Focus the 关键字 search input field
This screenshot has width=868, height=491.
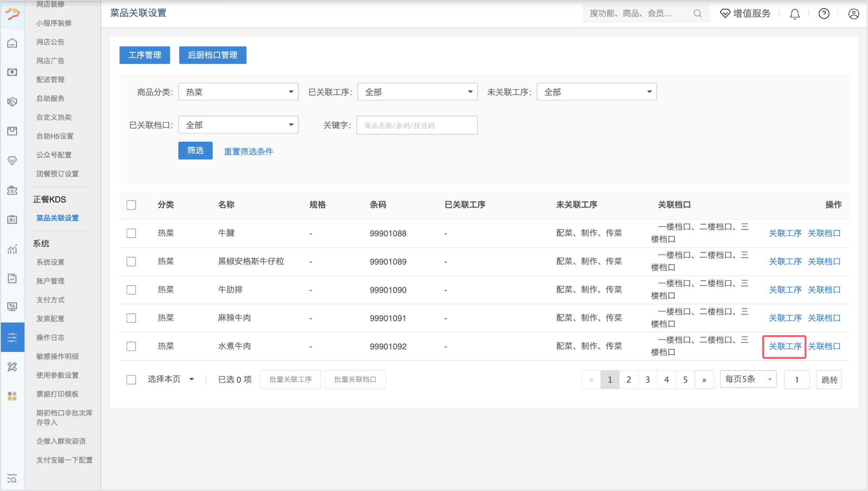(417, 125)
